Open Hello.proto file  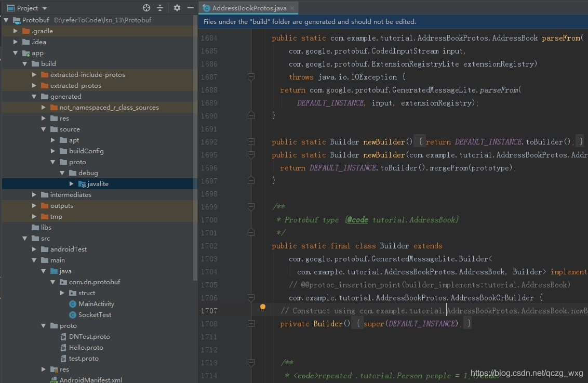[86, 347]
